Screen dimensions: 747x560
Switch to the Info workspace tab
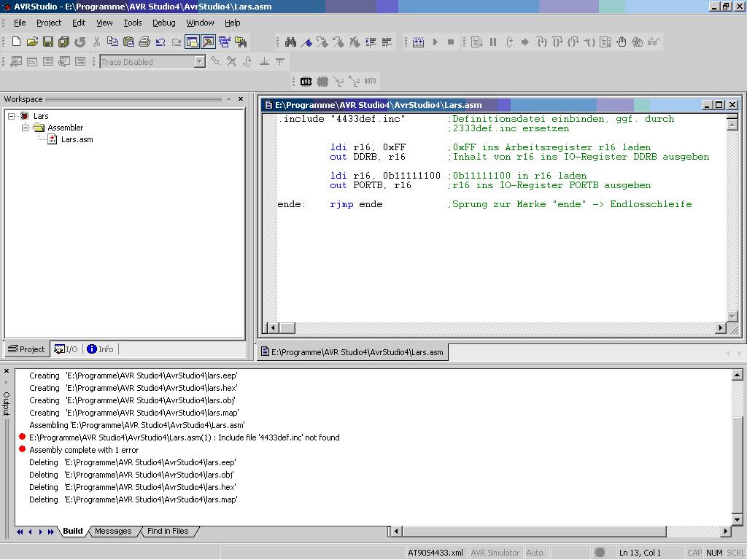pyautogui.click(x=100, y=349)
